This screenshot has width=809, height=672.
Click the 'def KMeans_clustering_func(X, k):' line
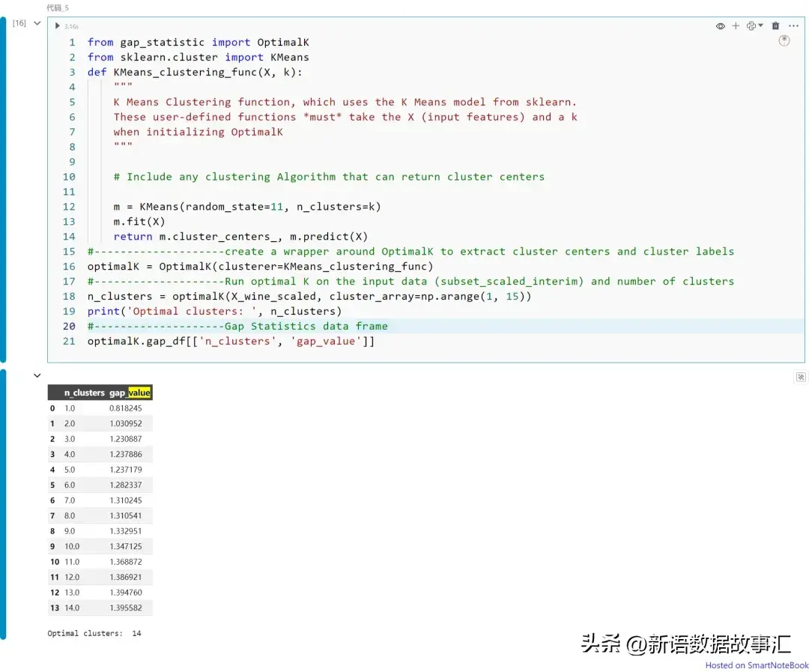click(195, 72)
